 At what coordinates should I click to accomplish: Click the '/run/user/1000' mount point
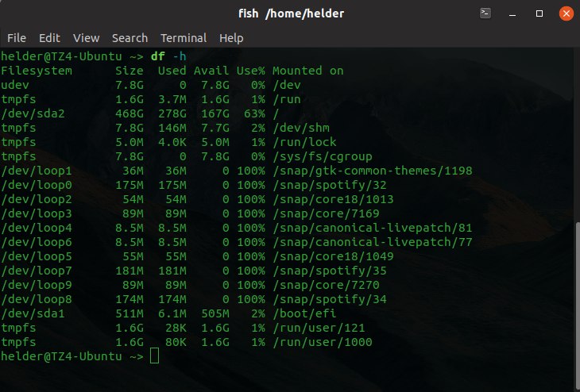[323, 343]
